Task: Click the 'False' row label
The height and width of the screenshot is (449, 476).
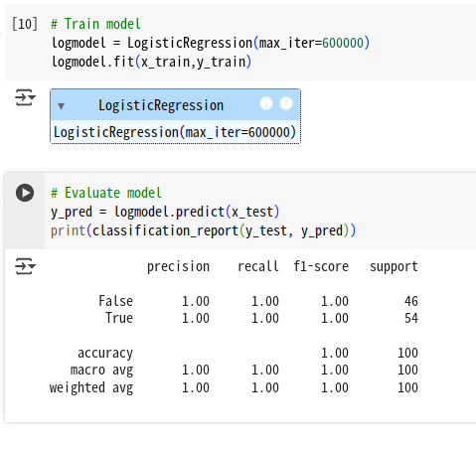Action: tap(115, 301)
